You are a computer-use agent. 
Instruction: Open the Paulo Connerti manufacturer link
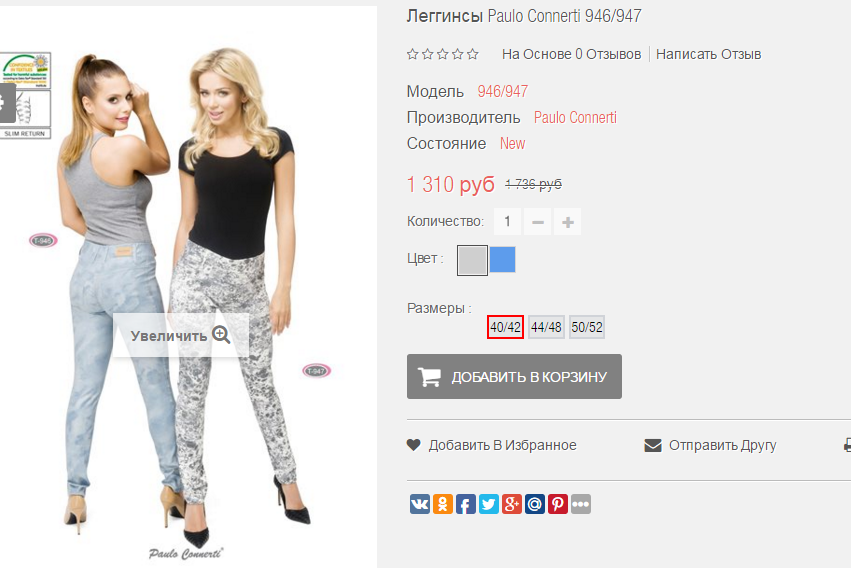(x=575, y=118)
